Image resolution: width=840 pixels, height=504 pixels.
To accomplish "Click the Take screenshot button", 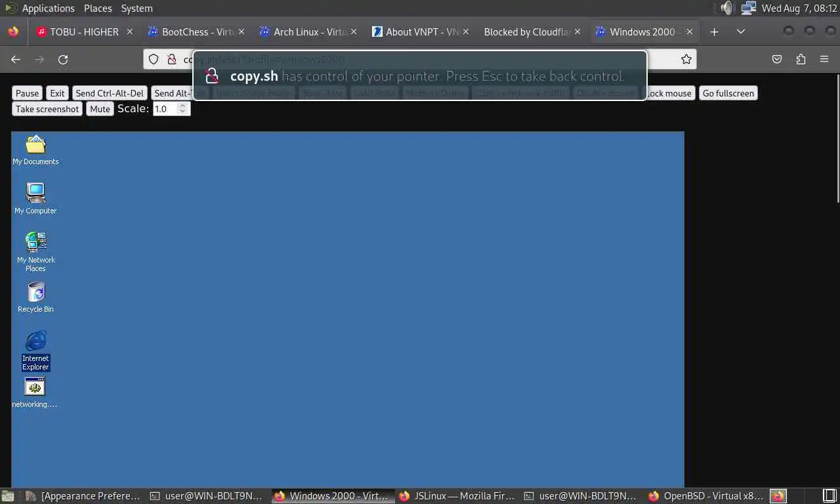I will pos(47,109).
